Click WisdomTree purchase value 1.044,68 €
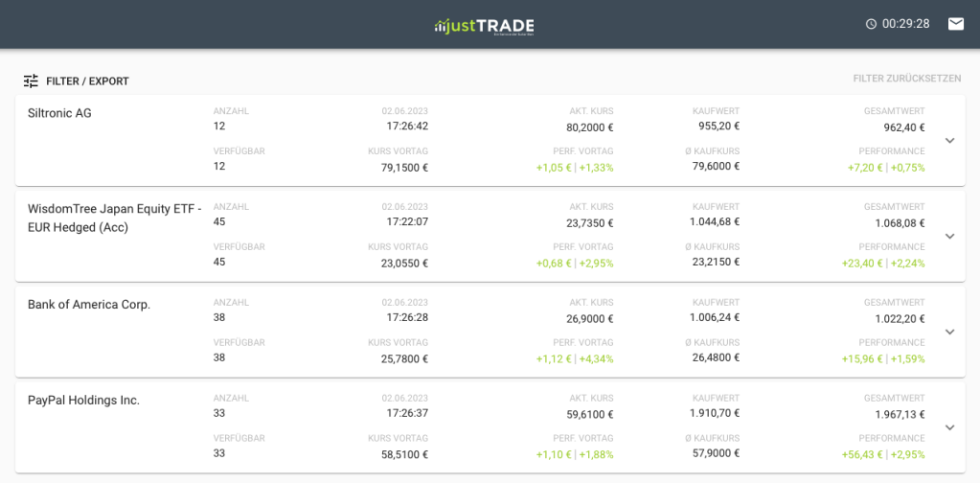980x483 pixels. click(714, 221)
